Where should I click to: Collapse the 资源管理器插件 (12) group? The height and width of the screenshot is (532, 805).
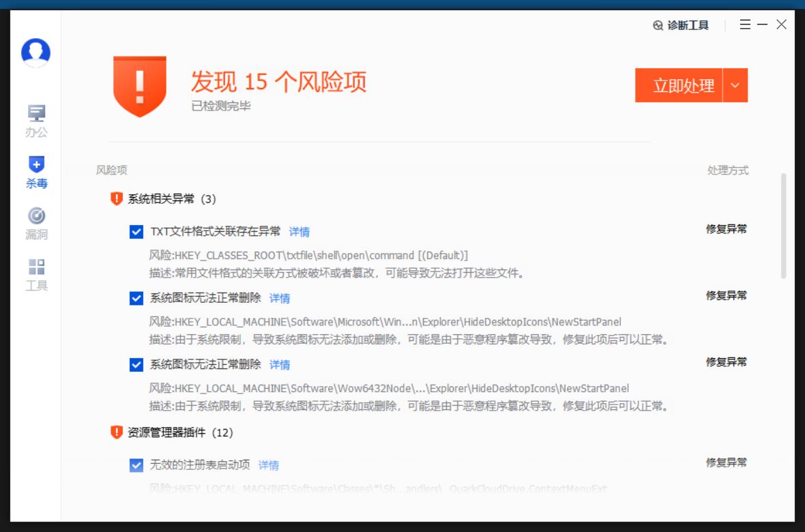[x=173, y=432]
